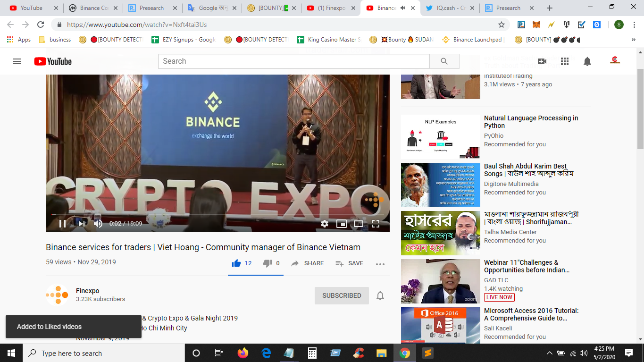Open the King Casino Master bookmark
Image resolution: width=644 pixels, height=362 pixels.
pos(329,40)
